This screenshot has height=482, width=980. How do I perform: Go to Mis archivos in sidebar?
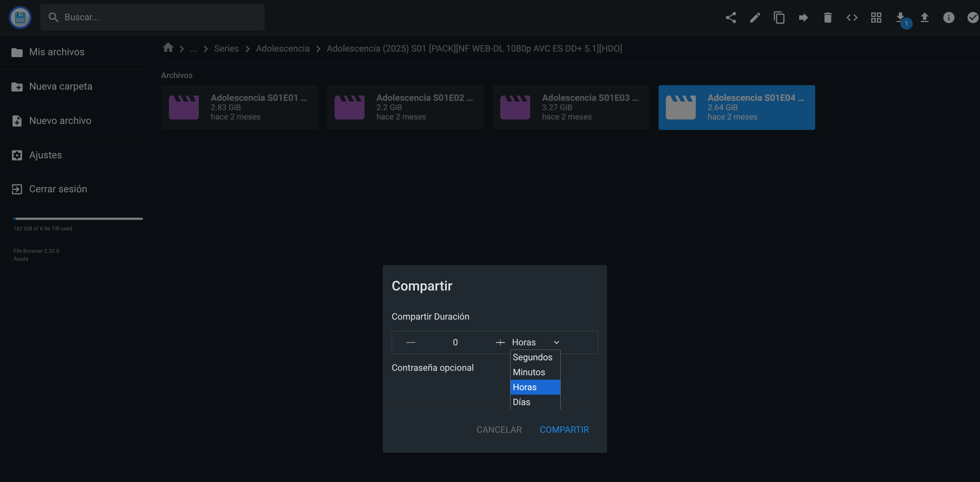(57, 52)
